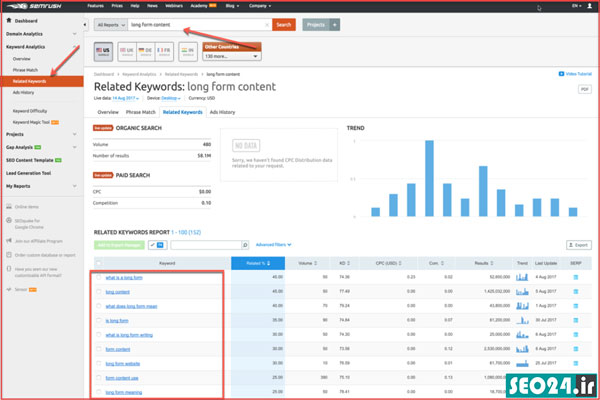Sort by the Volume column header

click(x=307, y=263)
